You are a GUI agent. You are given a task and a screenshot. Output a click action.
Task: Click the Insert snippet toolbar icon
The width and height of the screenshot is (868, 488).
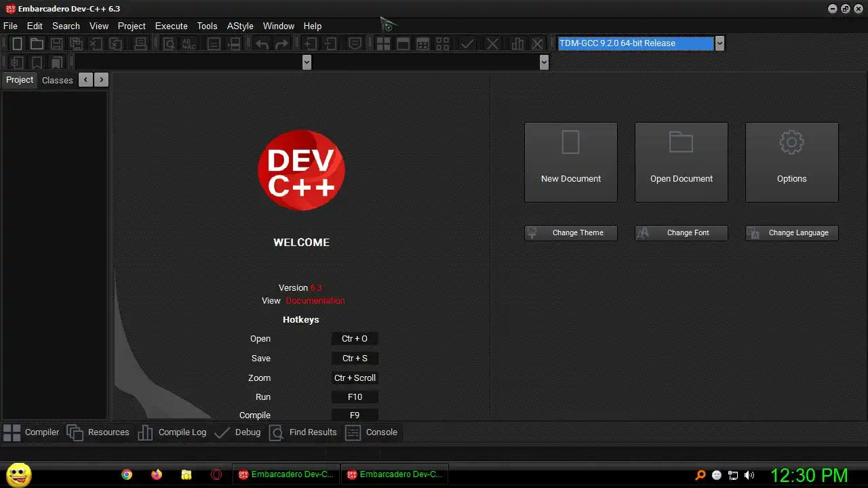17,62
